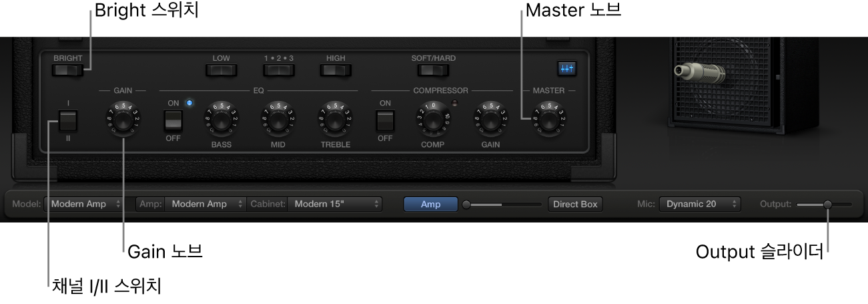Click the compressor Gain knob
The image size is (868, 304).
pos(490,120)
